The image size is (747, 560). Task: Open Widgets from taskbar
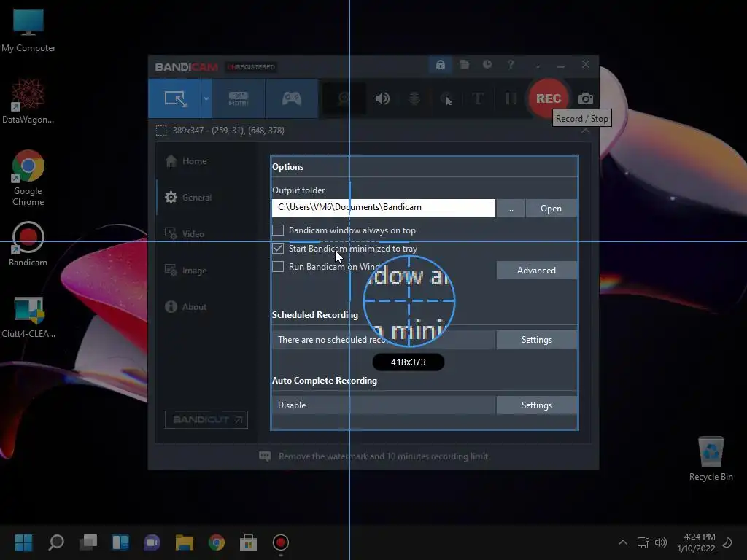click(x=120, y=542)
